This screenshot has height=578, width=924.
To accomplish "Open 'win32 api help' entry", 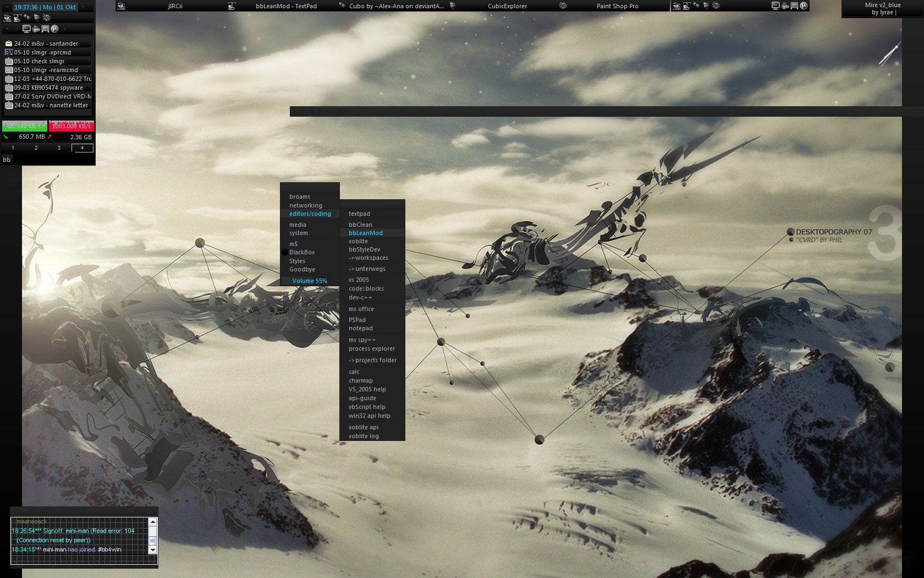I will click(x=372, y=416).
